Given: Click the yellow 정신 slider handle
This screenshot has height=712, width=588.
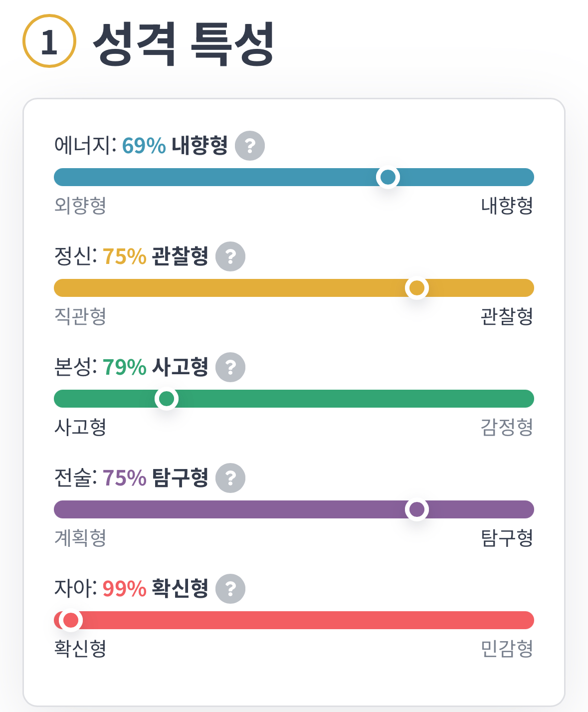Looking at the screenshot, I should tap(417, 288).
